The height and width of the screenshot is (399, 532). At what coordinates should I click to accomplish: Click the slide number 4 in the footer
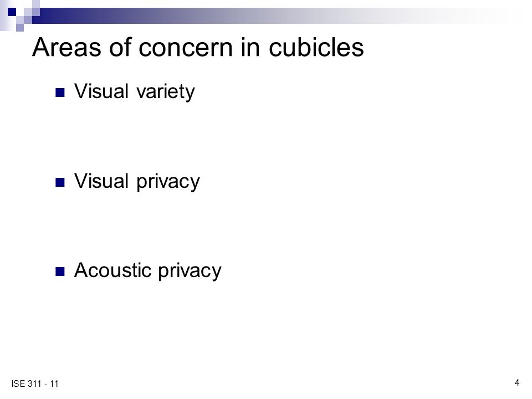point(516,382)
